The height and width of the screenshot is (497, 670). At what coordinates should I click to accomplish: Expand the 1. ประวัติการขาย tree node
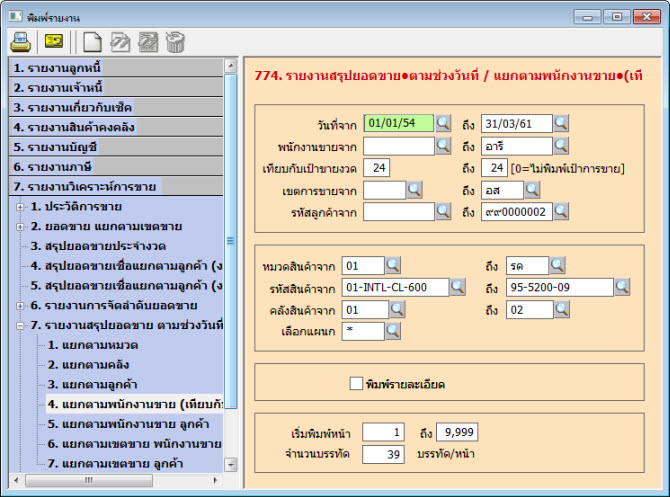[x=20, y=207]
